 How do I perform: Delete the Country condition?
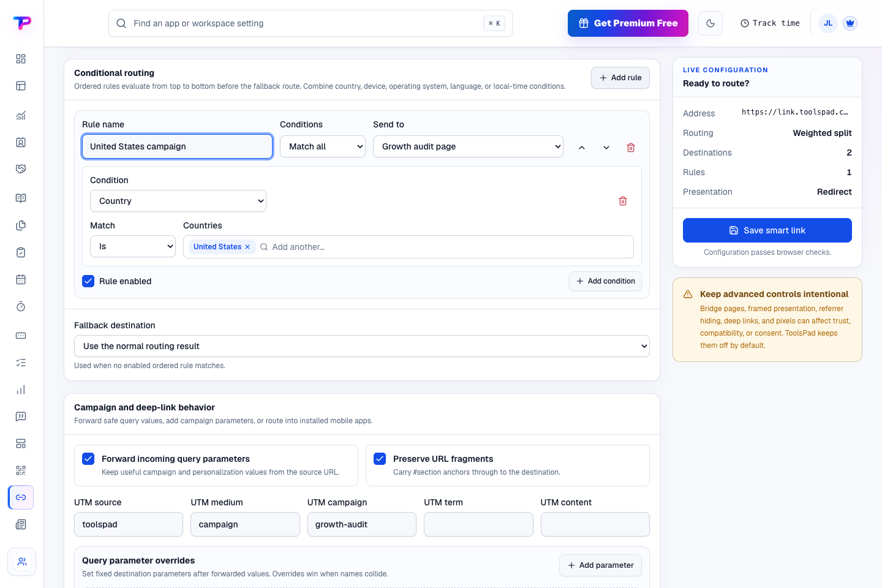[x=623, y=201]
